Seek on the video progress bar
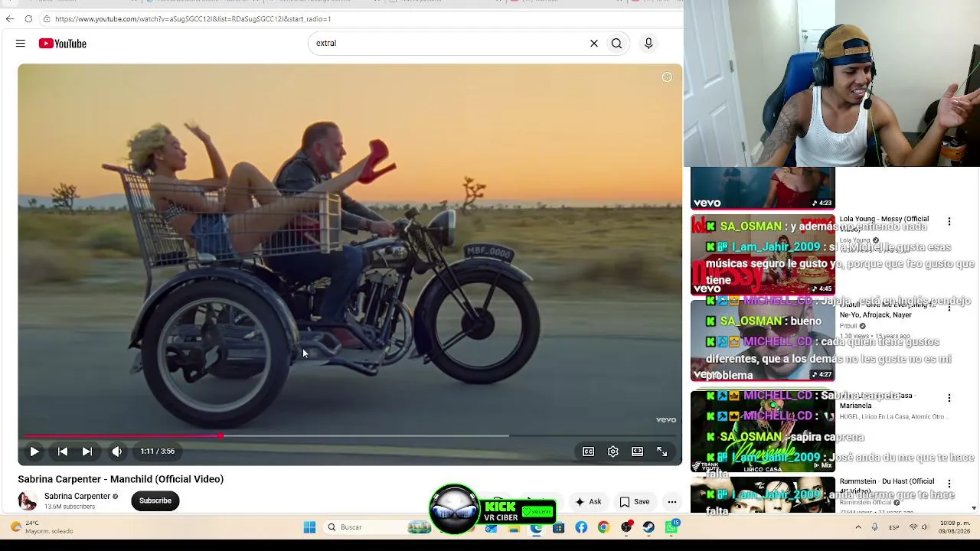Screen dimensions: 980x551 coord(350,435)
